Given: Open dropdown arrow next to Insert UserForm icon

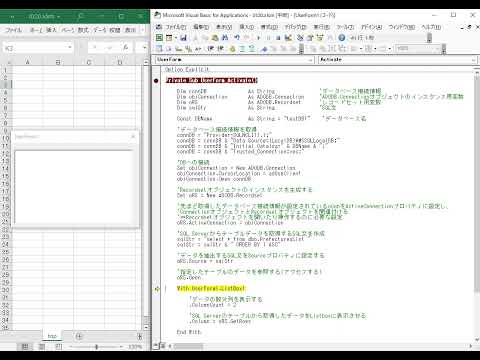Looking at the screenshot, I should [175, 38].
